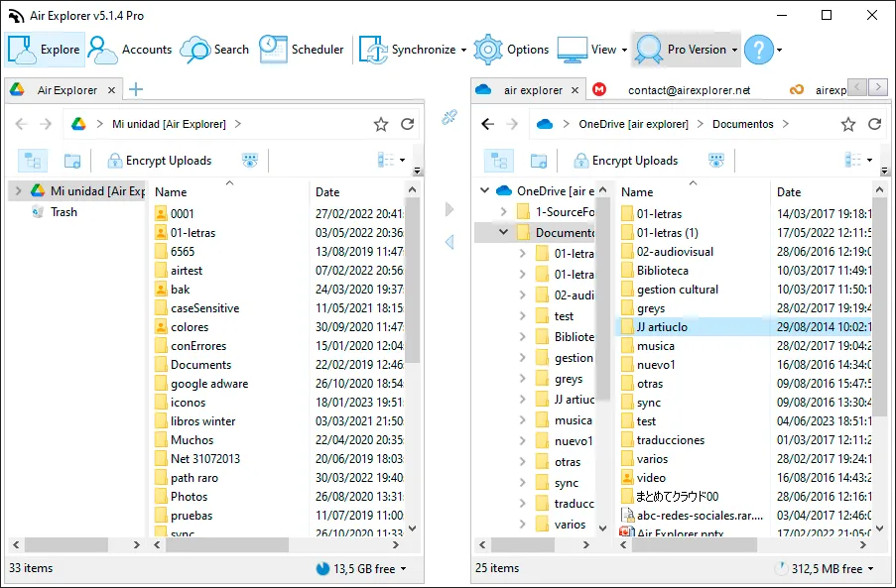The image size is (896, 588).
Task: Click the right file list horizontal scrollbar
Action: coord(694,545)
